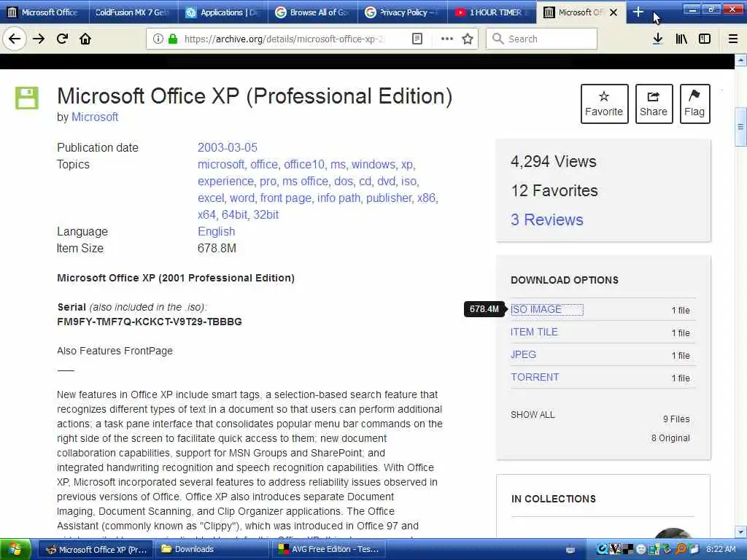Click the 678.8M item size value
This screenshot has width=747, height=560.
(217, 248)
